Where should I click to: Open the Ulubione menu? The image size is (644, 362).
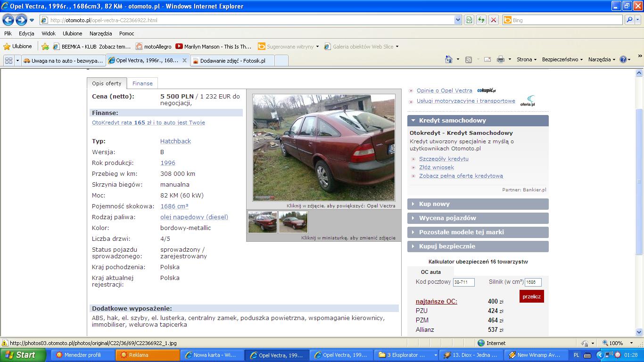click(x=72, y=33)
